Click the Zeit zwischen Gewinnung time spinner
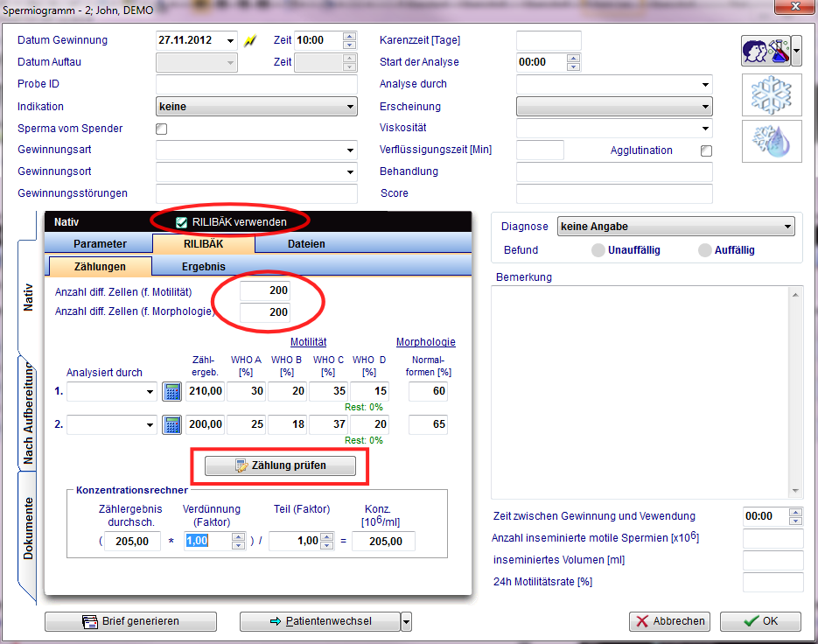 (795, 516)
